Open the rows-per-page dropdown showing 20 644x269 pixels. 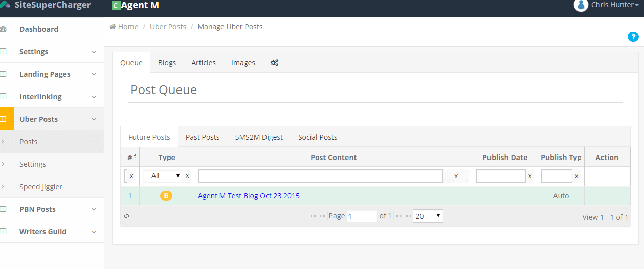(x=428, y=216)
